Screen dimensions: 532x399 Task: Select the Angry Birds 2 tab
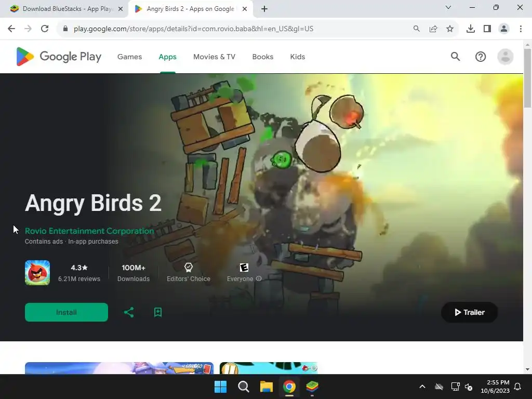[190, 9]
